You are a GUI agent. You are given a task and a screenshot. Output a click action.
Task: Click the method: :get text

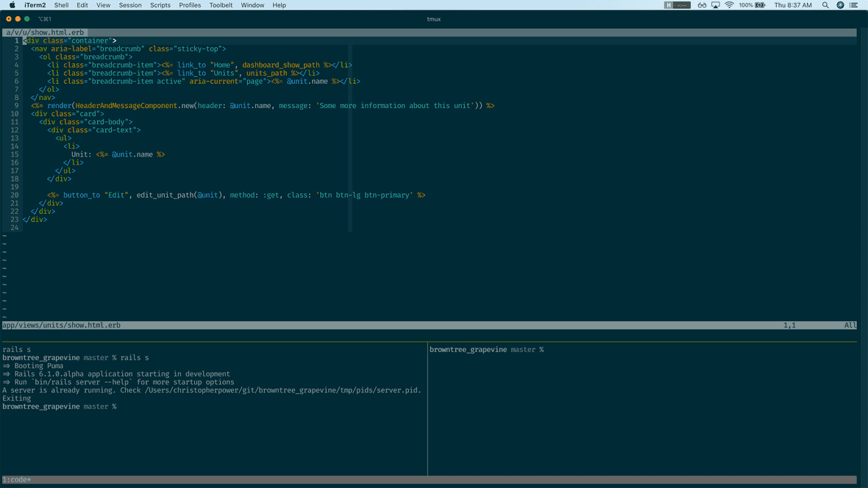[255, 195]
